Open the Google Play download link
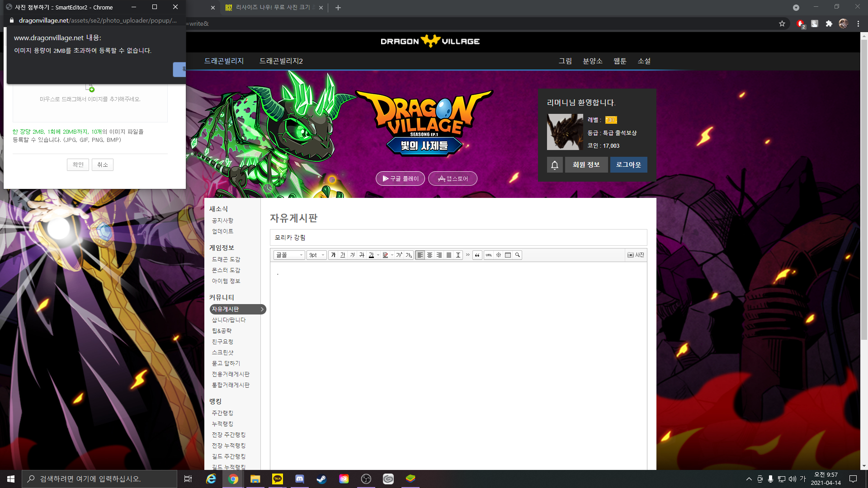The image size is (868, 488). click(400, 178)
